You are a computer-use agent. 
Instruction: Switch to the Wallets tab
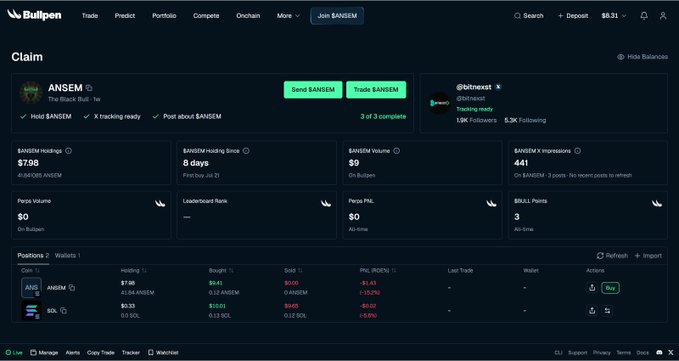pyautogui.click(x=68, y=255)
